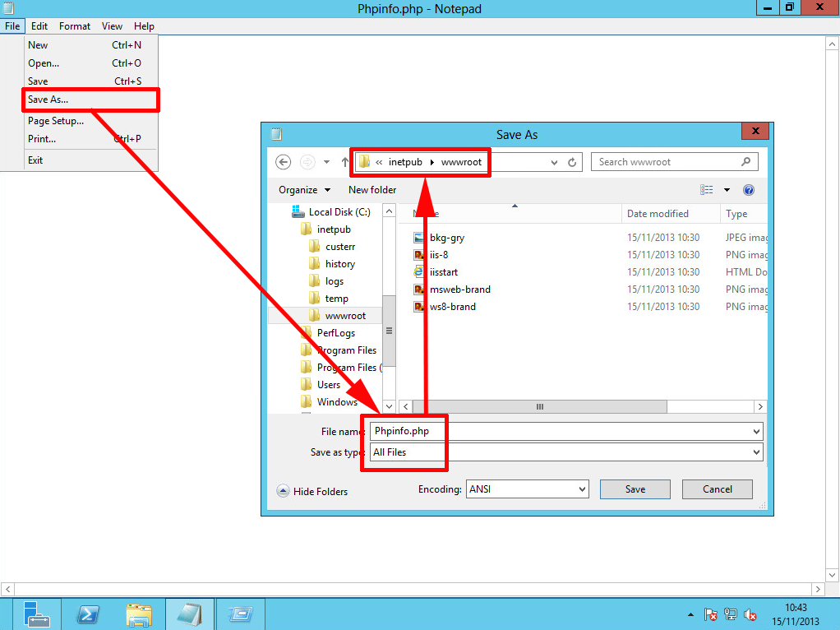Click the Refresh button next to address bar
Image resolution: width=840 pixels, height=630 pixels.
click(x=572, y=162)
